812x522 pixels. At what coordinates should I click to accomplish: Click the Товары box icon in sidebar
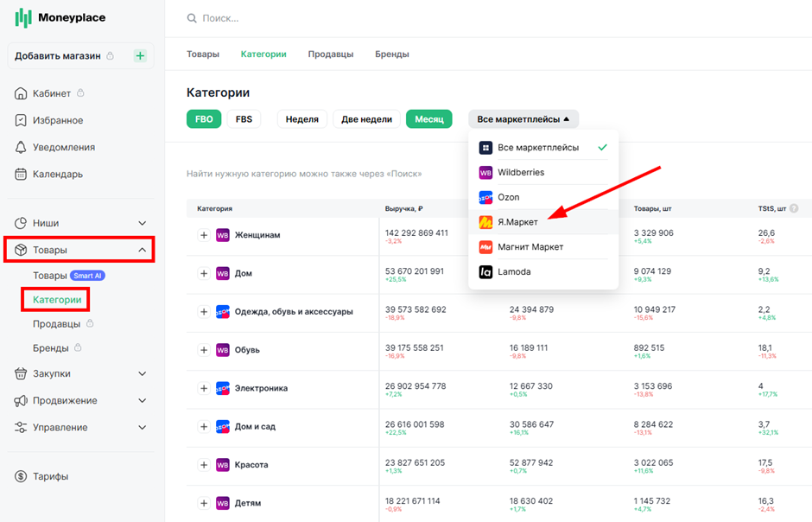click(x=21, y=250)
